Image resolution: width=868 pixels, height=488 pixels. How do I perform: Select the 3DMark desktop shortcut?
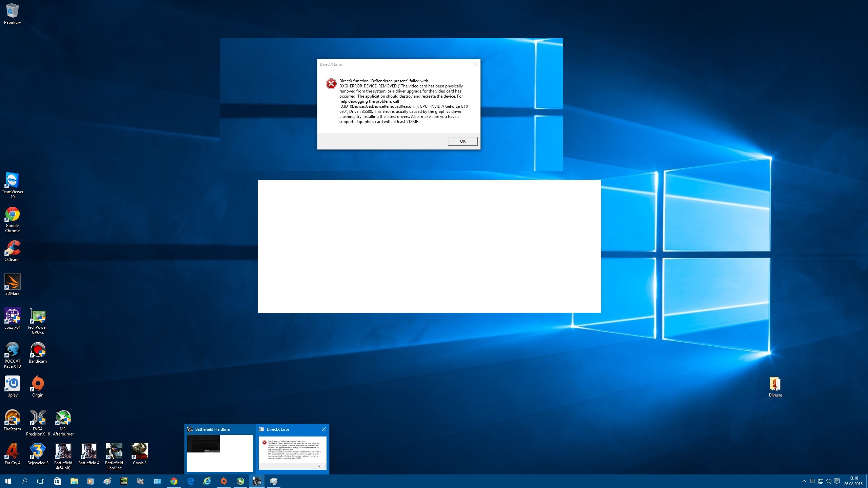tap(13, 285)
